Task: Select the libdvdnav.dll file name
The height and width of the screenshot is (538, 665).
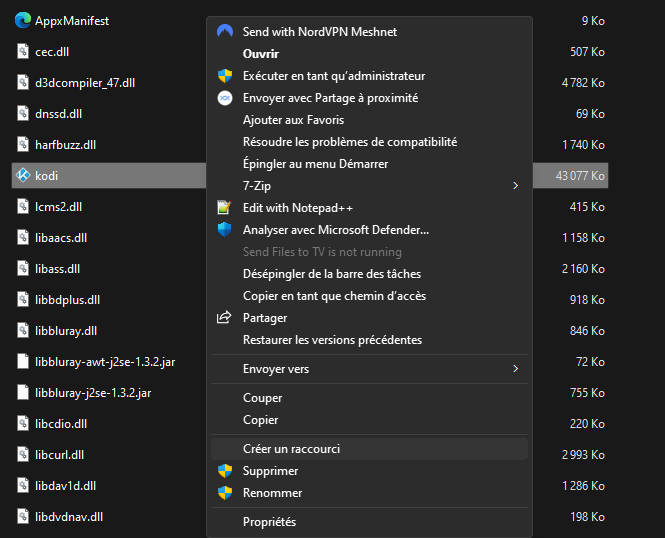Action: click(69, 517)
